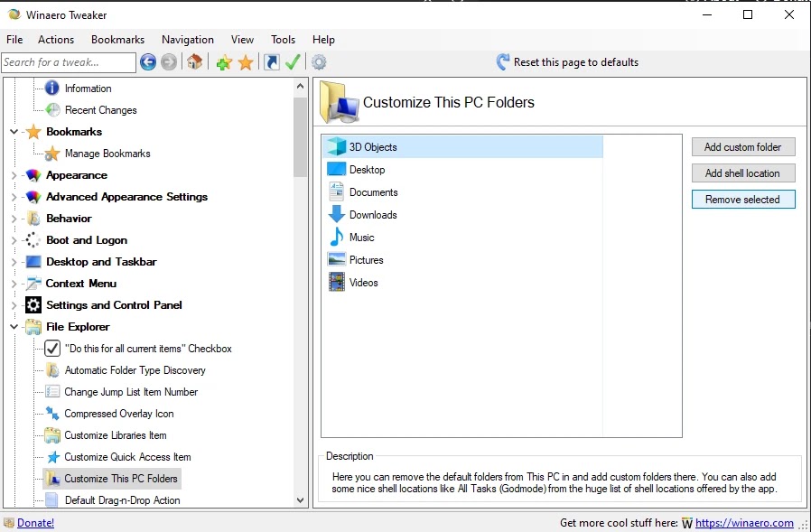
Task: Open bookmarks via the gold star toolbar icon
Action: (246, 62)
